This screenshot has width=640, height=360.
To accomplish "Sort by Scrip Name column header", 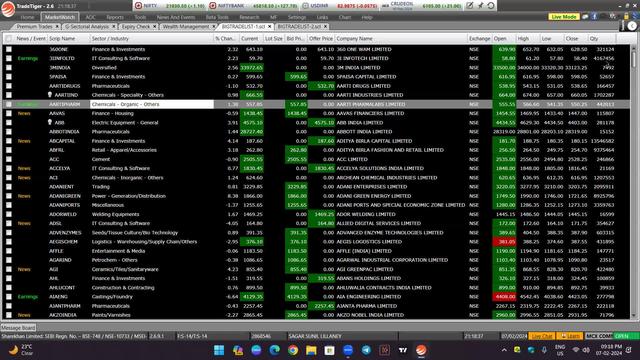I will tap(69, 38).
